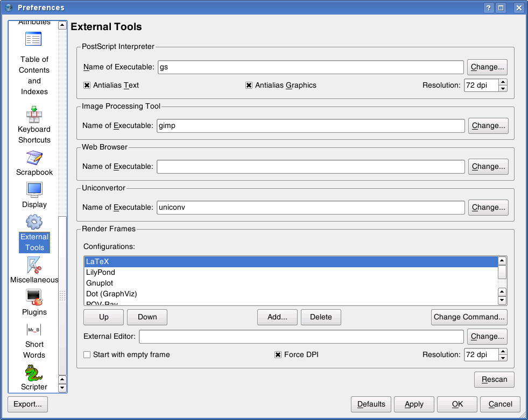The image size is (528, 420).
Task: Uncheck the Force DPI checkbox
Action: [x=278, y=355]
